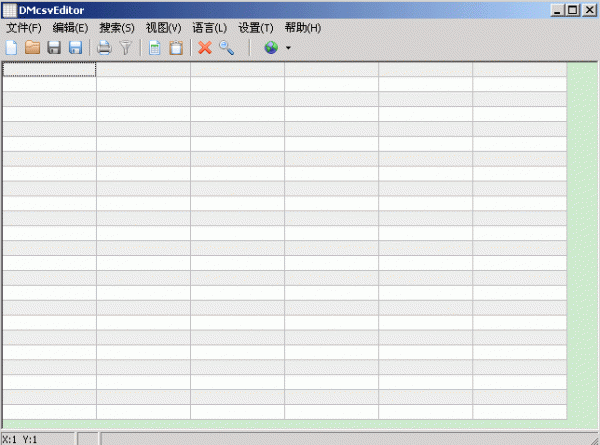Paste with the clipboard icon
Image resolution: width=600 pixels, height=445 pixels.
(176, 48)
